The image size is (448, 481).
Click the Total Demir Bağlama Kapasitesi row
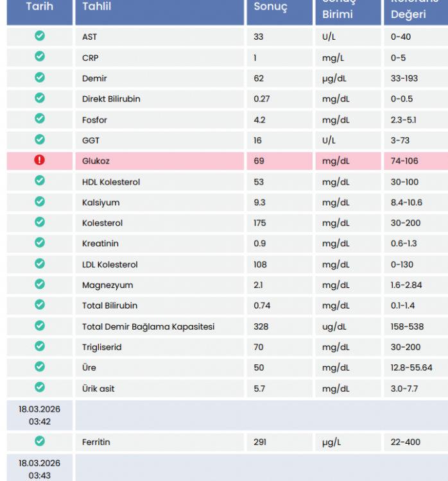coord(148,326)
